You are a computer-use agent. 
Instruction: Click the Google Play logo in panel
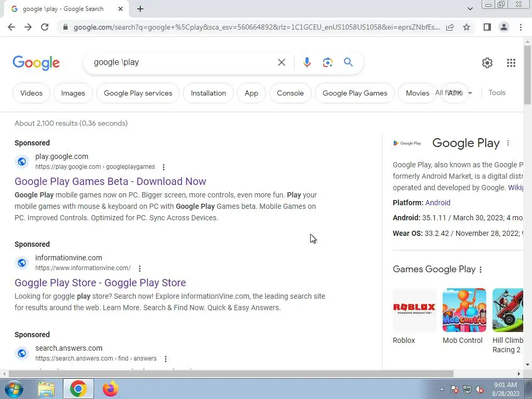(x=407, y=143)
